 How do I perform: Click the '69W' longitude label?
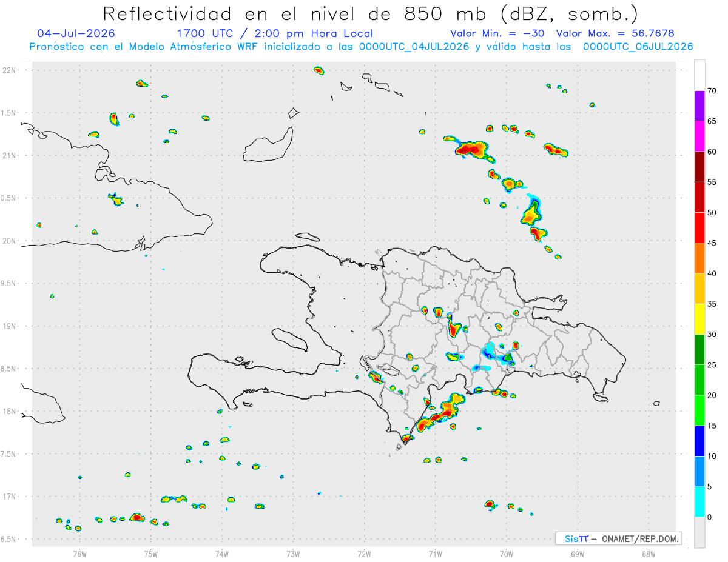pyautogui.click(x=578, y=554)
